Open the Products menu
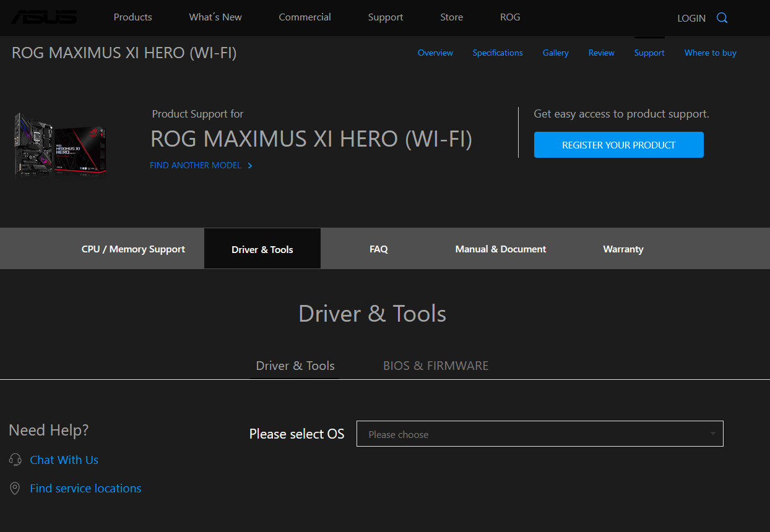Screen dimensions: 770x532 132,17
